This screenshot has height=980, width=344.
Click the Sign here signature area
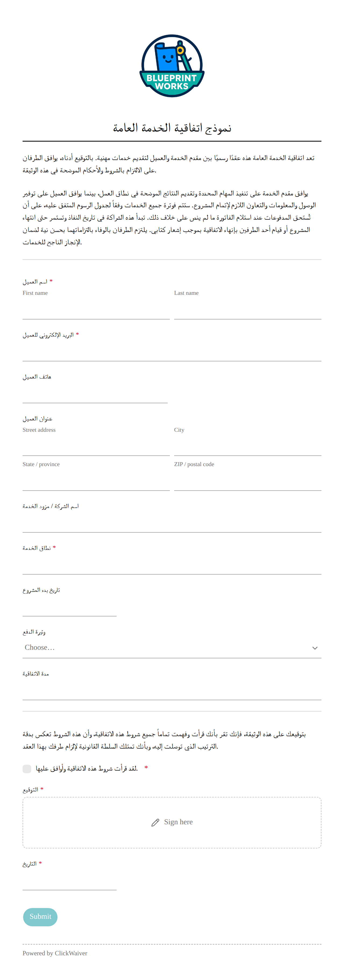pyautogui.click(x=172, y=823)
